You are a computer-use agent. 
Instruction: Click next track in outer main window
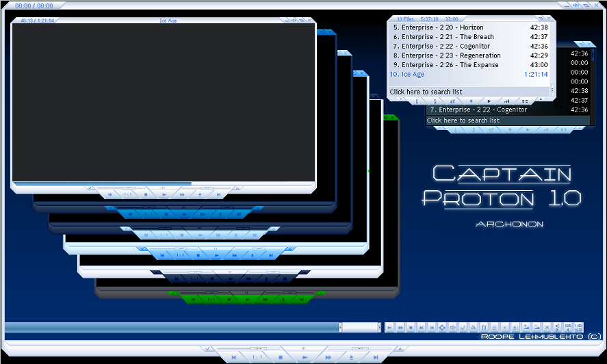pos(376,357)
